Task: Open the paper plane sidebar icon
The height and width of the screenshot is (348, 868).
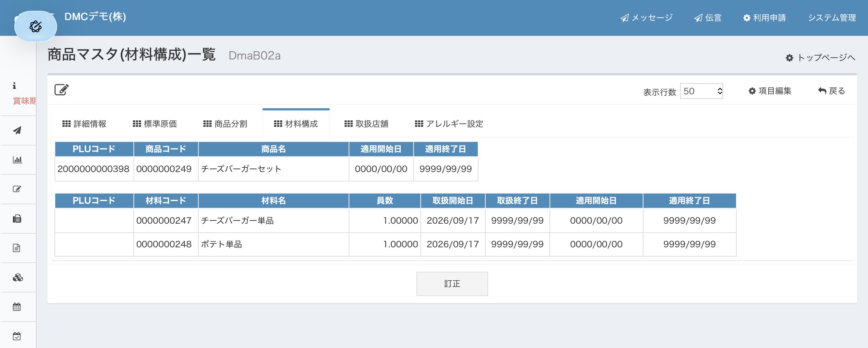Action: point(17,130)
